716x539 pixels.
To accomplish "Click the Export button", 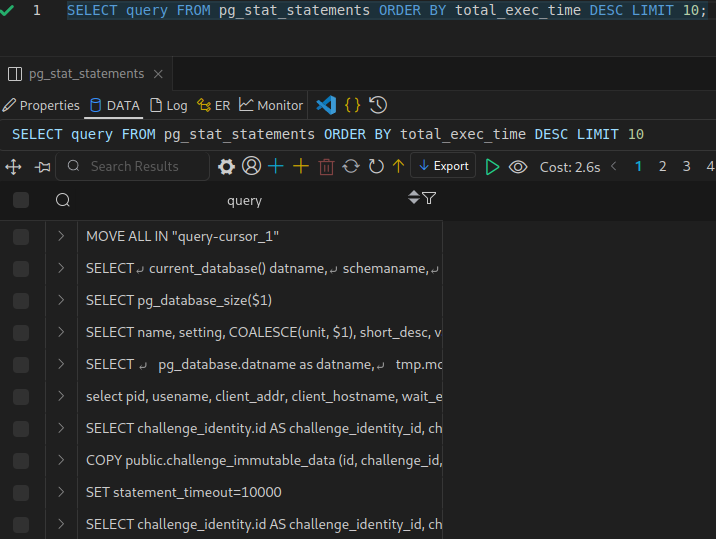I will (443, 166).
